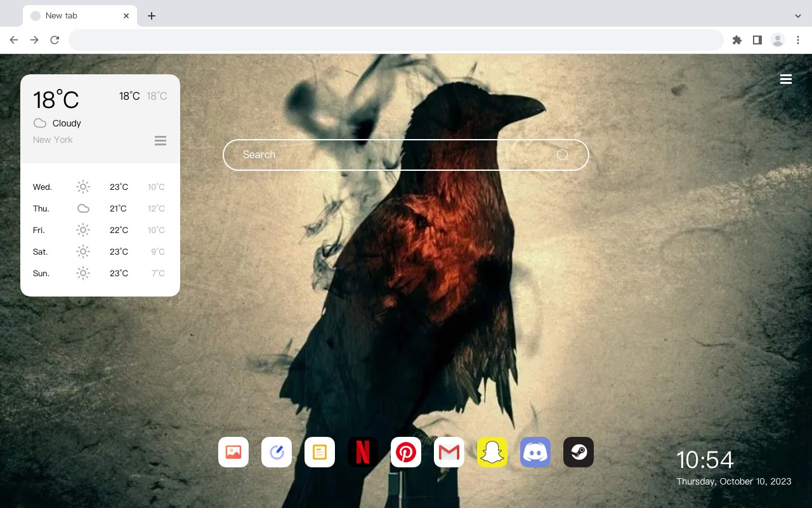Click the sunny icon for Sat.
Image resolution: width=812 pixels, height=508 pixels.
tap(83, 251)
